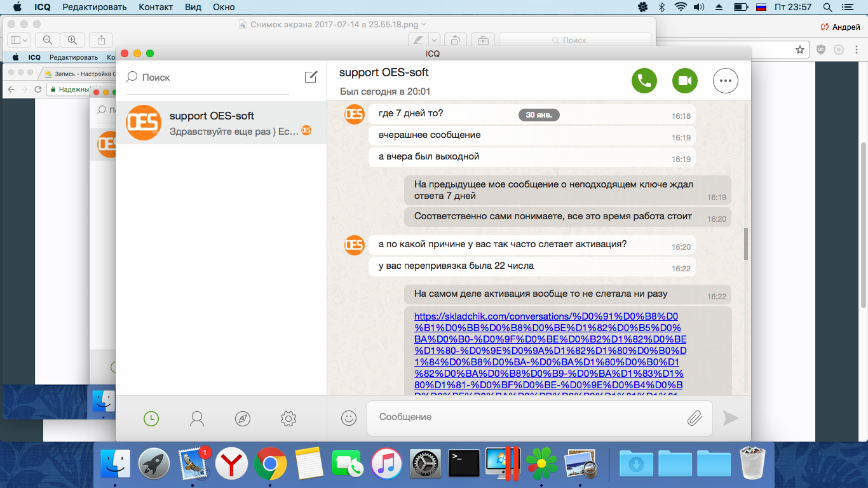Open the Apple menu
Image resolution: width=868 pixels, height=488 pixels.
(x=17, y=7)
